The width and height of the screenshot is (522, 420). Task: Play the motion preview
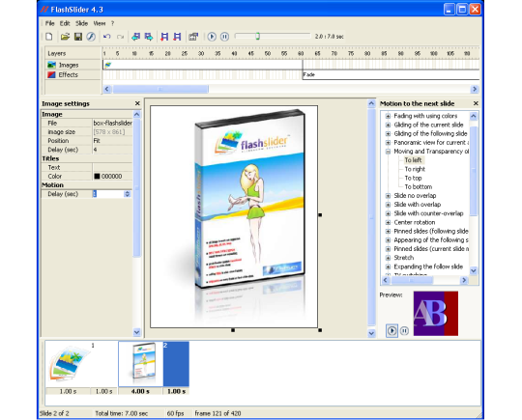click(x=392, y=330)
